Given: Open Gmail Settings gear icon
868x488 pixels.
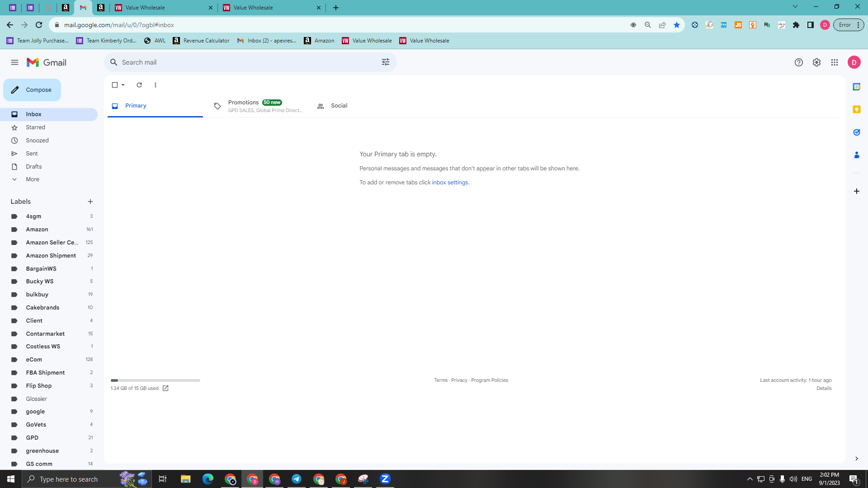Looking at the screenshot, I should click(x=816, y=62).
